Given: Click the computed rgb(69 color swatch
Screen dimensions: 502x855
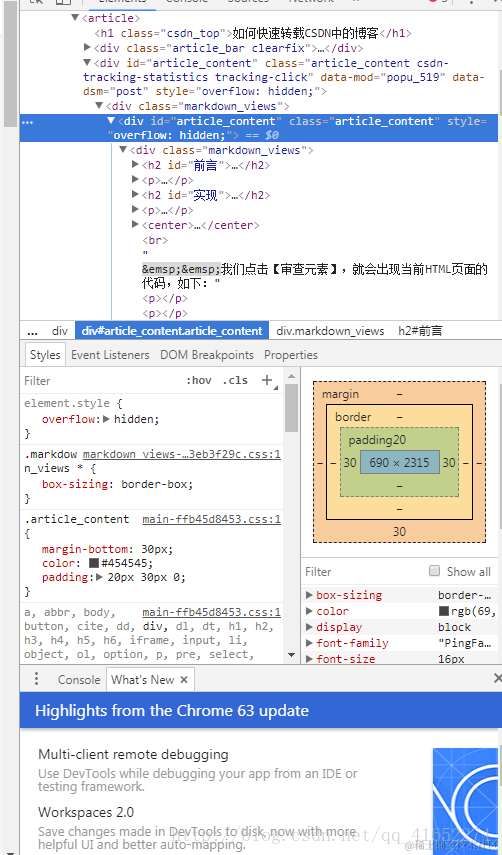Looking at the screenshot, I should coord(444,611).
